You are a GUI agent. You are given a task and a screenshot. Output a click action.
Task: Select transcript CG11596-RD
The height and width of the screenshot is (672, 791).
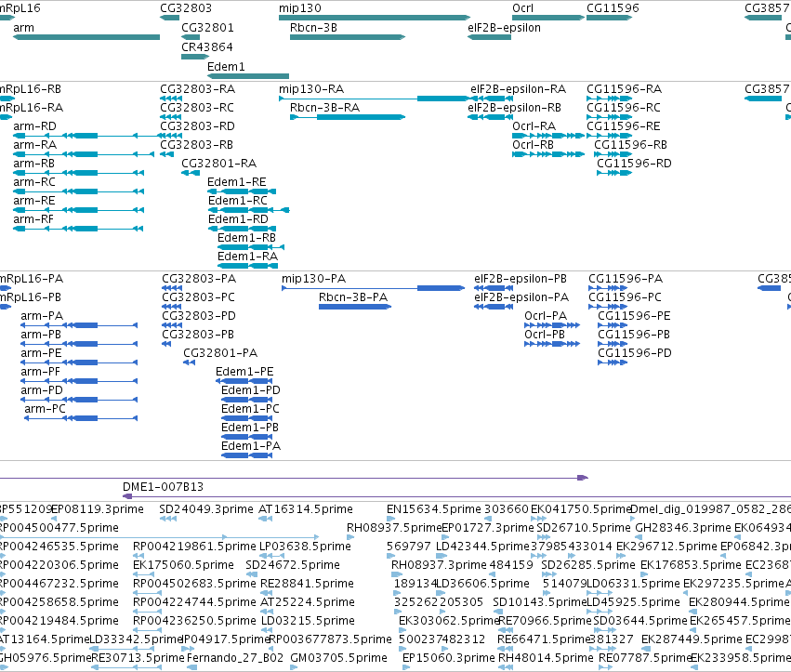614,173
